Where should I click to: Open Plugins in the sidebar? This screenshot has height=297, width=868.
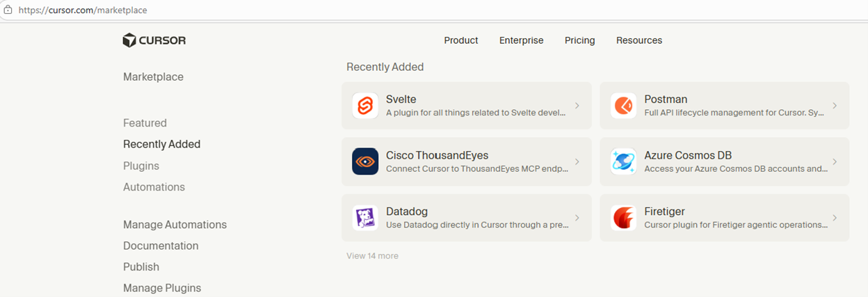pos(141,166)
